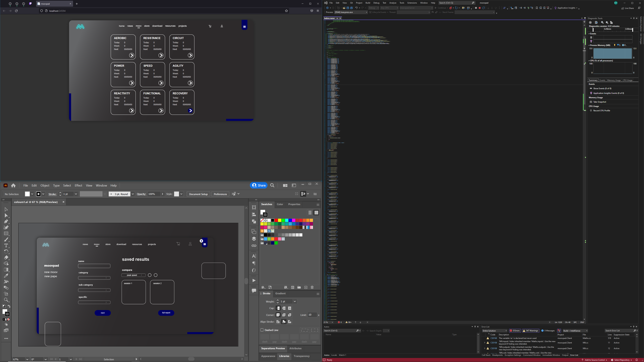Click the user profile icon on moovpad site
The height and width of the screenshot is (362, 644).
point(222,26)
